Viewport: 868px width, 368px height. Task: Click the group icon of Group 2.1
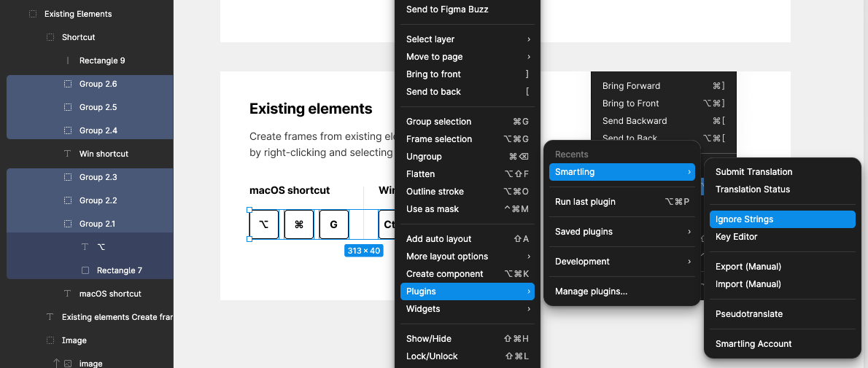pos(68,224)
